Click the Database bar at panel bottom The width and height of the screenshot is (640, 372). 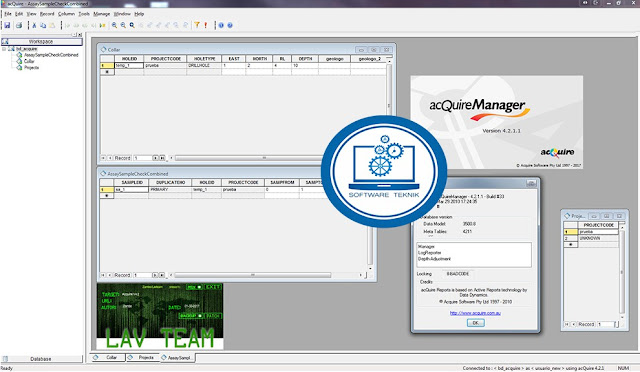(x=41, y=359)
